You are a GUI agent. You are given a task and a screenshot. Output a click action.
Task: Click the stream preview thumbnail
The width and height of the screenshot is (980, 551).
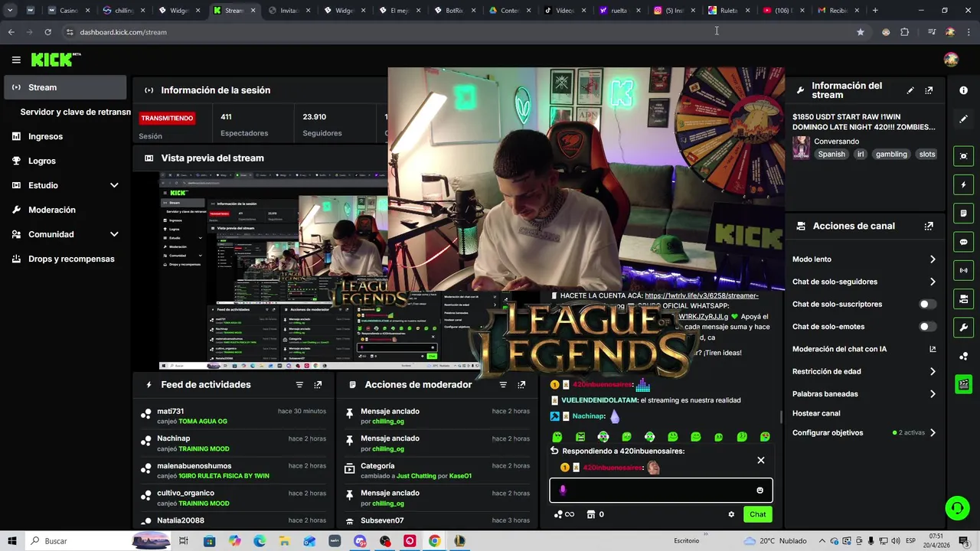coord(273,271)
